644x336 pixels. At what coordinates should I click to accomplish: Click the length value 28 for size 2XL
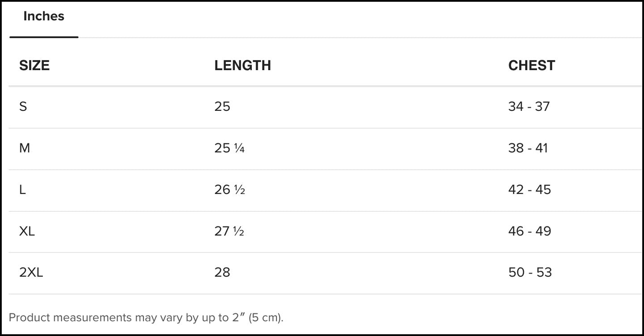pos(222,272)
